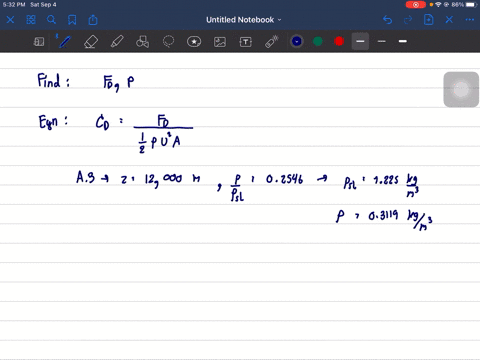Close the notebook with the X icon
The image size is (480, 360).
(x=10, y=20)
